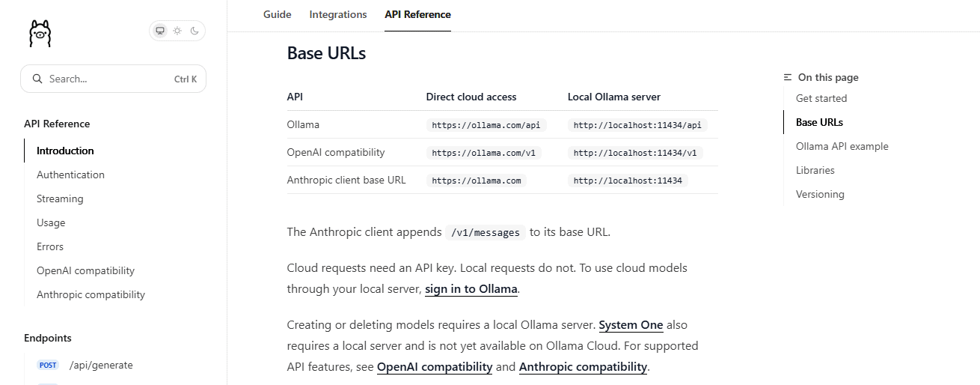Select the system theme monitor icon
This screenshot has height=385, width=980.
(x=160, y=31)
